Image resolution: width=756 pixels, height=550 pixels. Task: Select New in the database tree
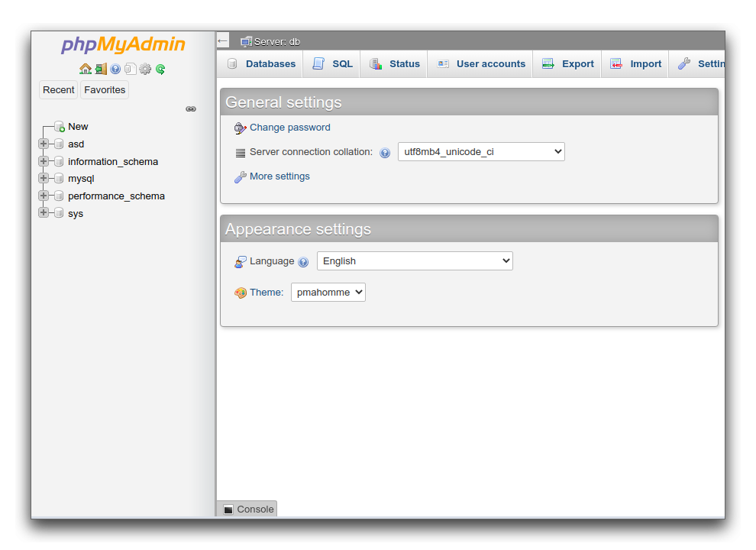[78, 126]
